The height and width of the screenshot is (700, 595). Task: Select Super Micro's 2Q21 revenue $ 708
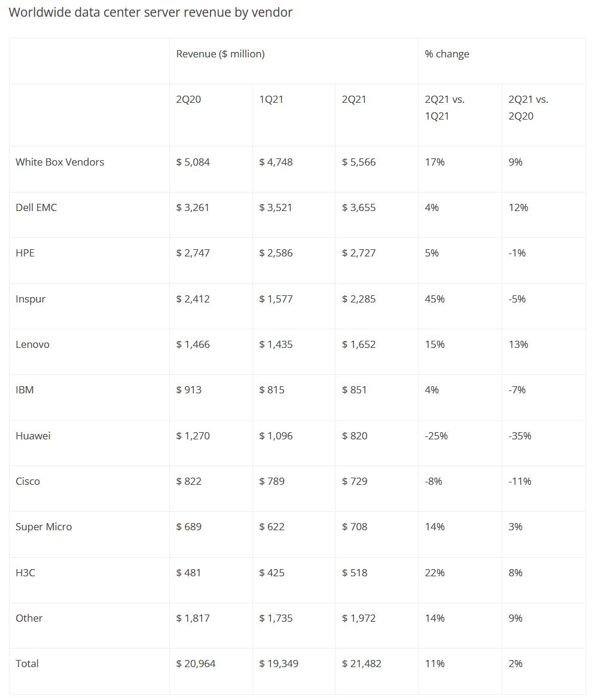click(355, 527)
